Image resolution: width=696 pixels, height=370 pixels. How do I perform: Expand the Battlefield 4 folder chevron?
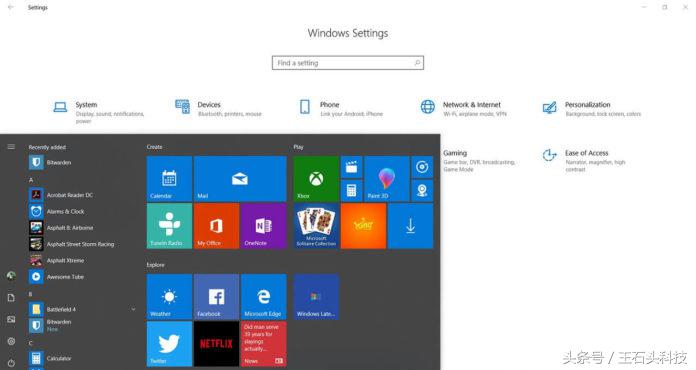(x=133, y=309)
